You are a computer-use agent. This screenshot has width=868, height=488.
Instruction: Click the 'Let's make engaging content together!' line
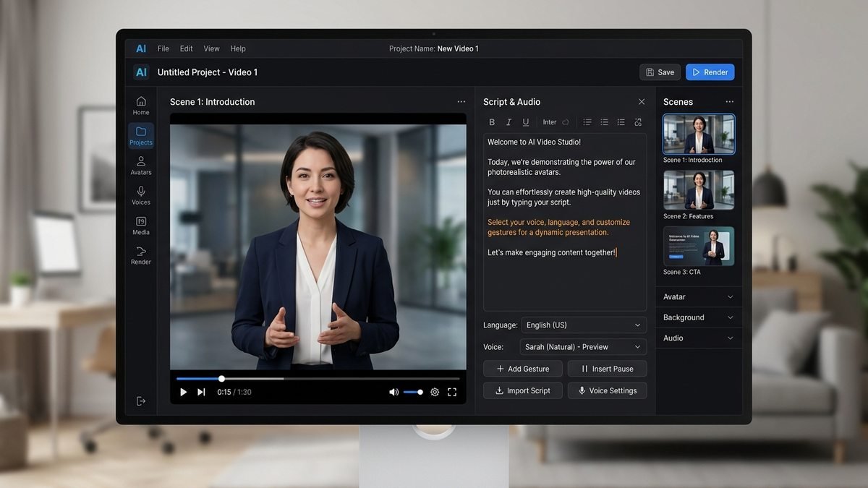551,252
